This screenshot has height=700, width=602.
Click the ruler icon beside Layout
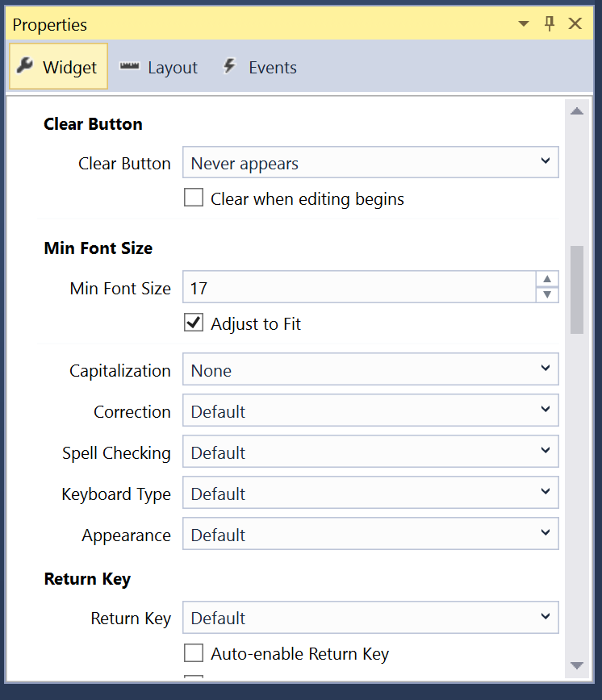coord(129,67)
